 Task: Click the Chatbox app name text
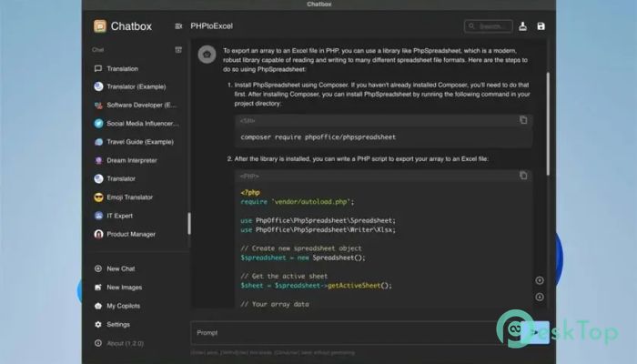131,26
